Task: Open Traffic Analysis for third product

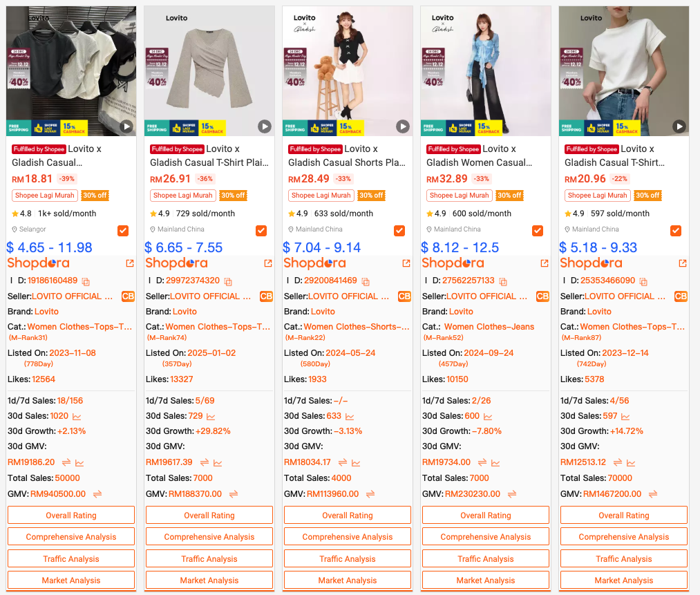Action: tap(348, 558)
